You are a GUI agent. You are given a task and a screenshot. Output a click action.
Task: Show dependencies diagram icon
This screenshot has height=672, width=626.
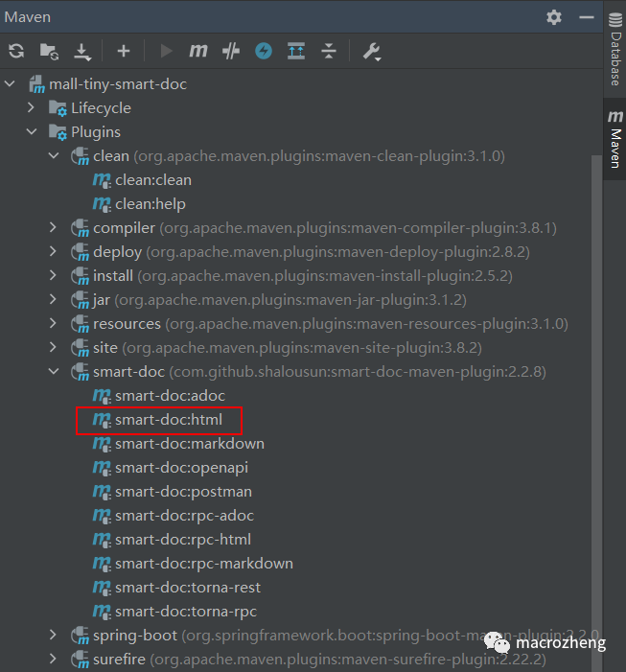(x=296, y=51)
